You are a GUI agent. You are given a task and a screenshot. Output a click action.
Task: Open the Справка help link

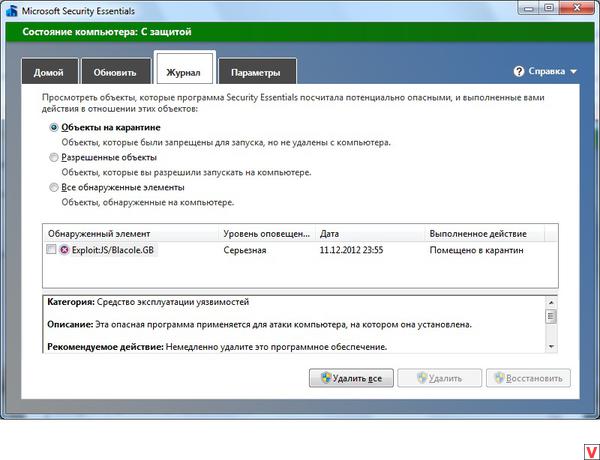pyautogui.click(x=546, y=71)
